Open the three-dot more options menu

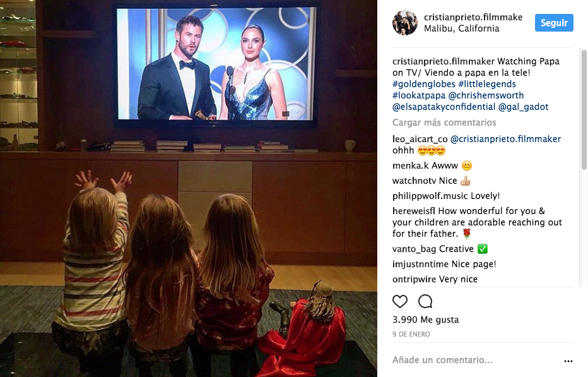[x=568, y=361]
